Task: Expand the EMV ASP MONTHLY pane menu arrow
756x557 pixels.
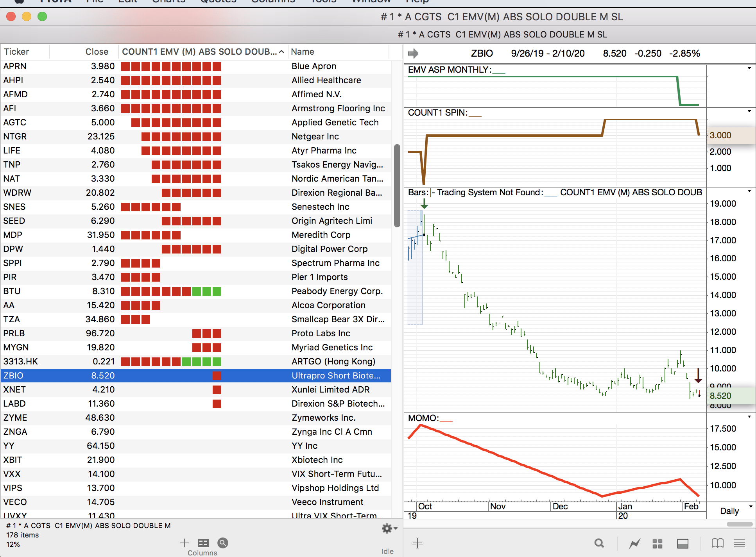Action: (749, 68)
